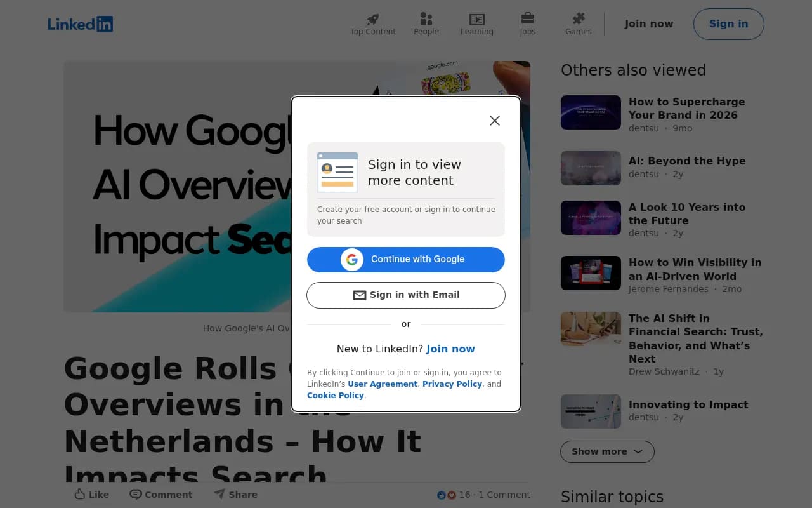Image resolution: width=812 pixels, height=508 pixels.
Task: Open How to Win Visibility thumbnail
Action: point(591,273)
